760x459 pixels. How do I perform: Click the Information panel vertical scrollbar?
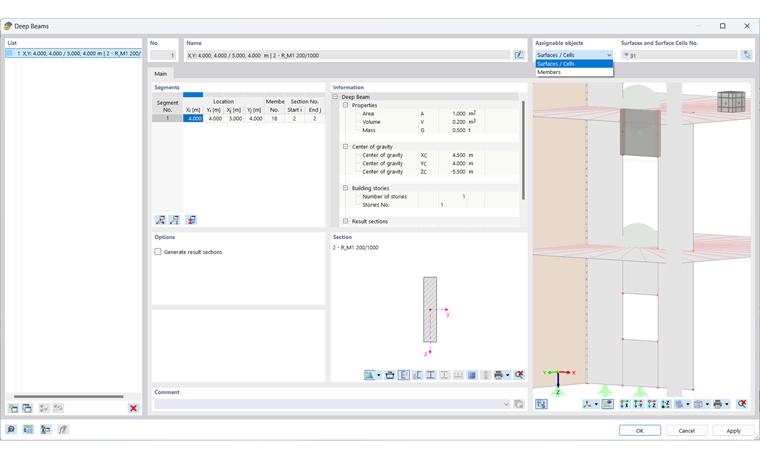pos(523,150)
